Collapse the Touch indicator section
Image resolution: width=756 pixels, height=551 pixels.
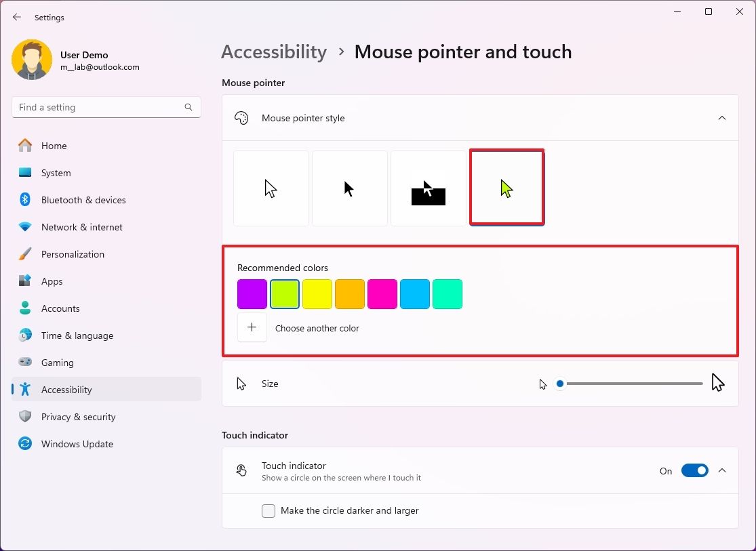[x=722, y=470]
